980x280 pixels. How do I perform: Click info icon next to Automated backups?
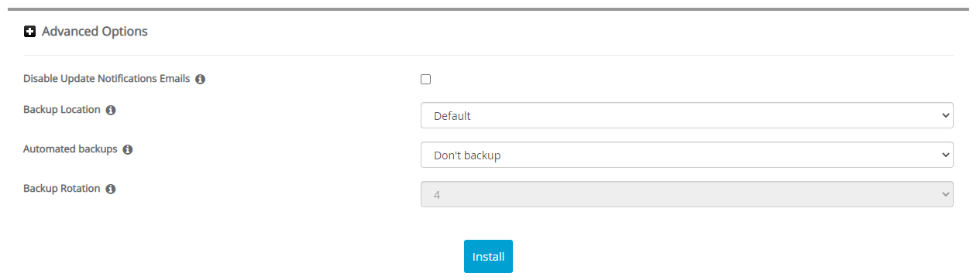point(128,149)
